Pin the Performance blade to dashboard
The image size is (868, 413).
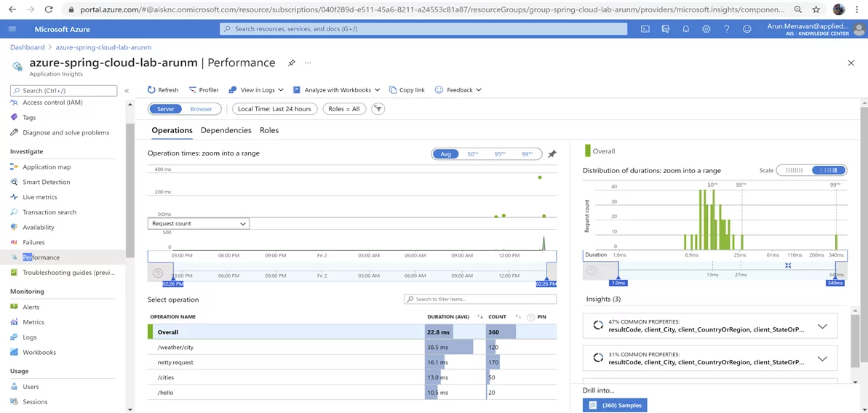(x=292, y=63)
